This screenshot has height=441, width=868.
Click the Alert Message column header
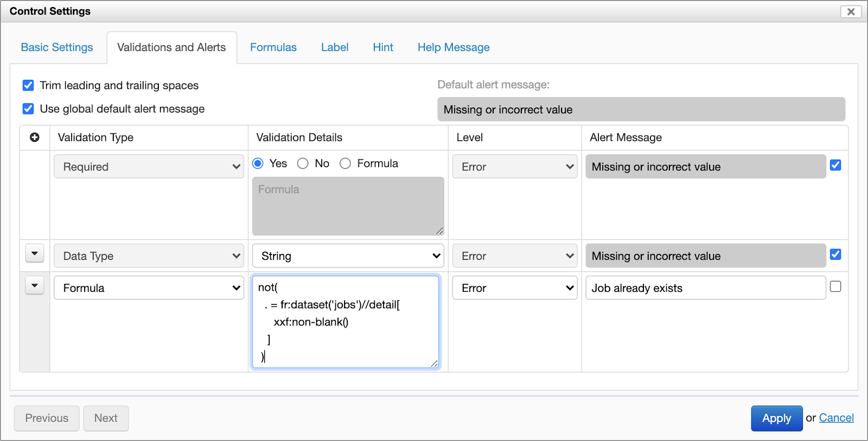626,137
